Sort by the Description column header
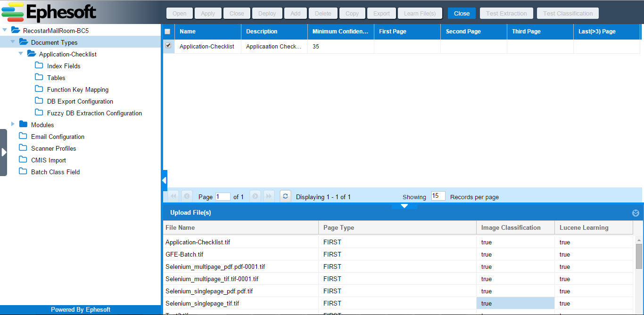644x315 pixels. click(x=274, y=32)
